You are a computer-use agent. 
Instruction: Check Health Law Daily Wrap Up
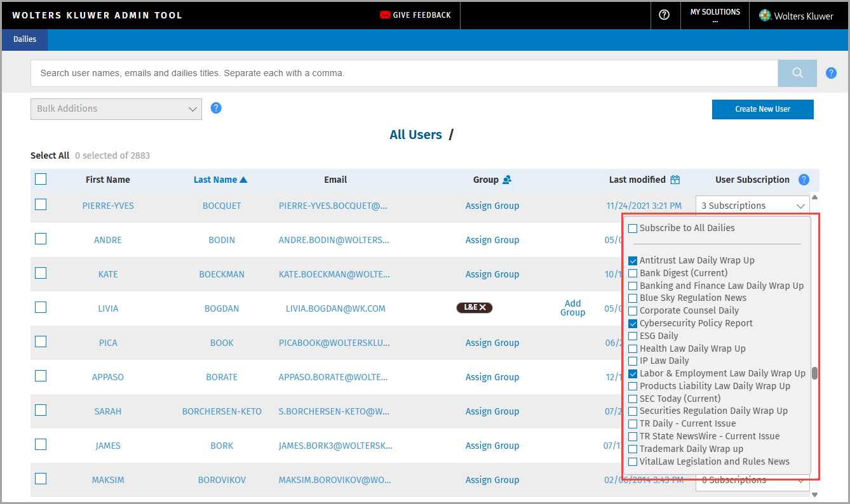click(633, 349)
